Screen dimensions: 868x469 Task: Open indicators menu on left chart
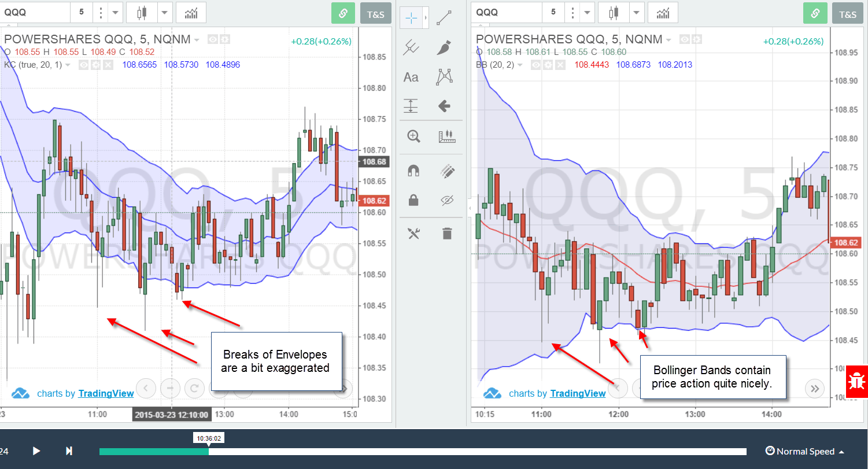[x=191, y=12]
